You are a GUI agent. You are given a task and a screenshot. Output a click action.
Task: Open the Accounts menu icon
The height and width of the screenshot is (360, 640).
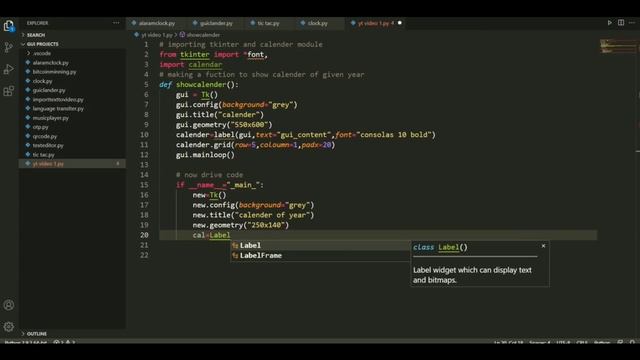tap(9, 305)
